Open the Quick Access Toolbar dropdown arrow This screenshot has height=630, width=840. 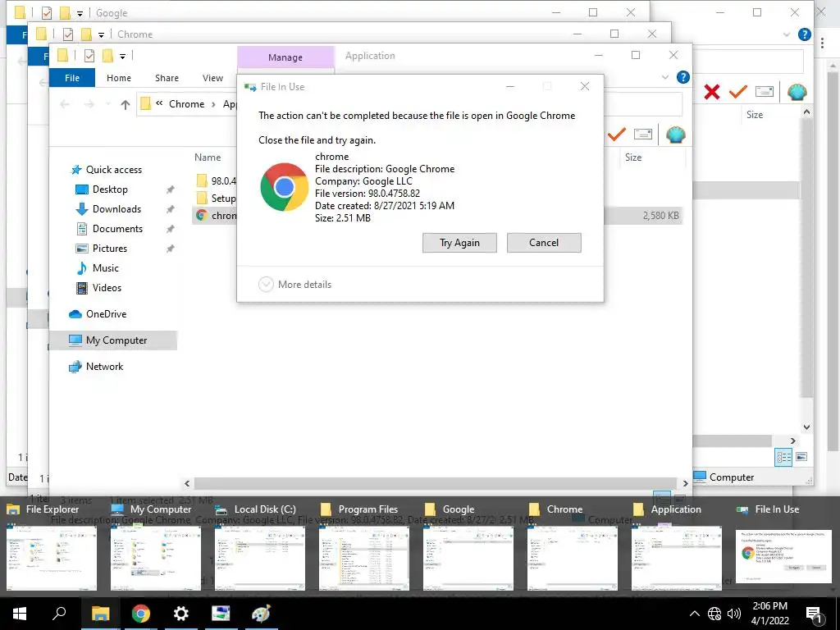[123, 56]
